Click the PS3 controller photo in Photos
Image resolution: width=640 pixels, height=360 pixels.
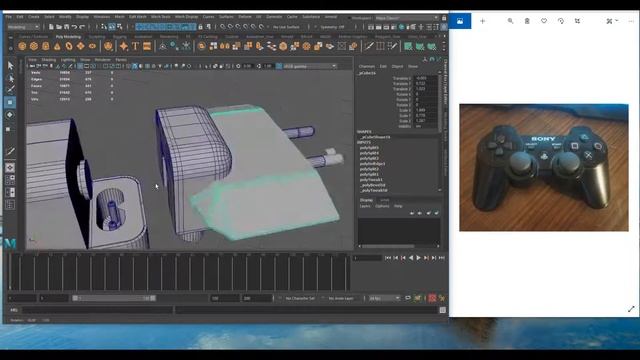(x=544, y=167)
